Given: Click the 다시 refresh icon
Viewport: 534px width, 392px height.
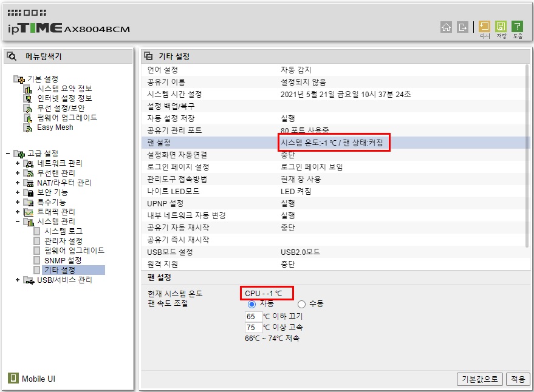Looking at the screenshot, I should click(x=484, y=26).
